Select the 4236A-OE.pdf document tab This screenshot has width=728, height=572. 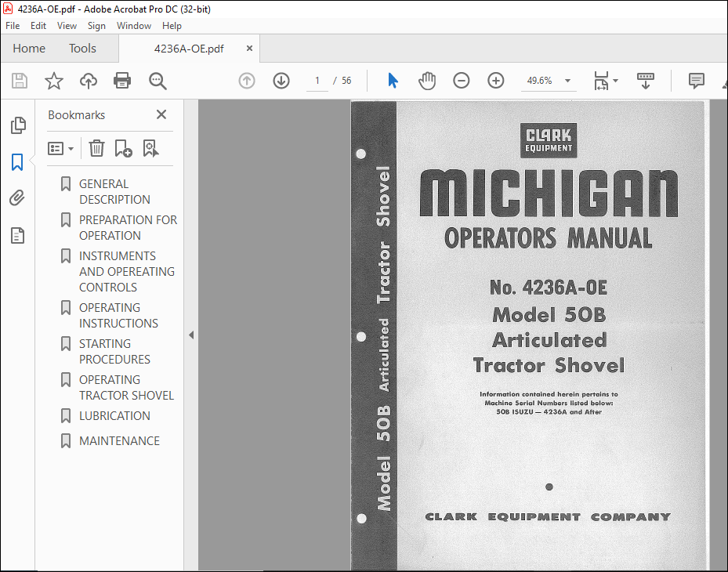point(189,49)
